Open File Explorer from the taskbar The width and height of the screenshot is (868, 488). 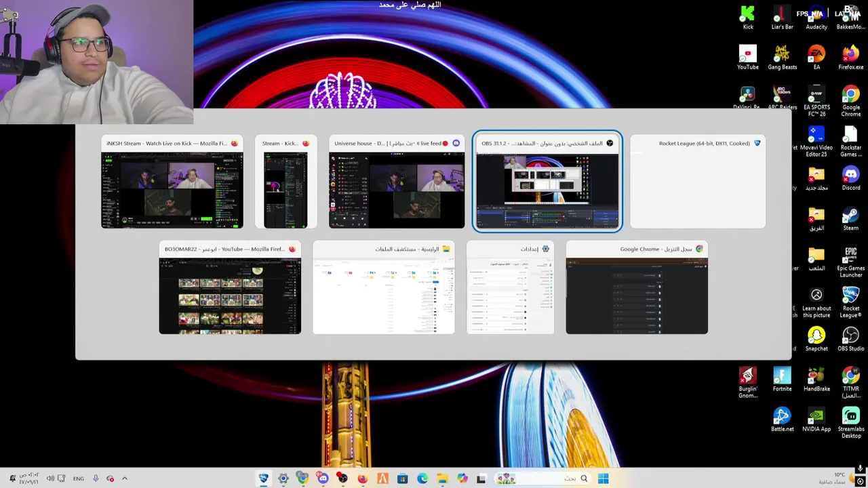click(442, 479)
